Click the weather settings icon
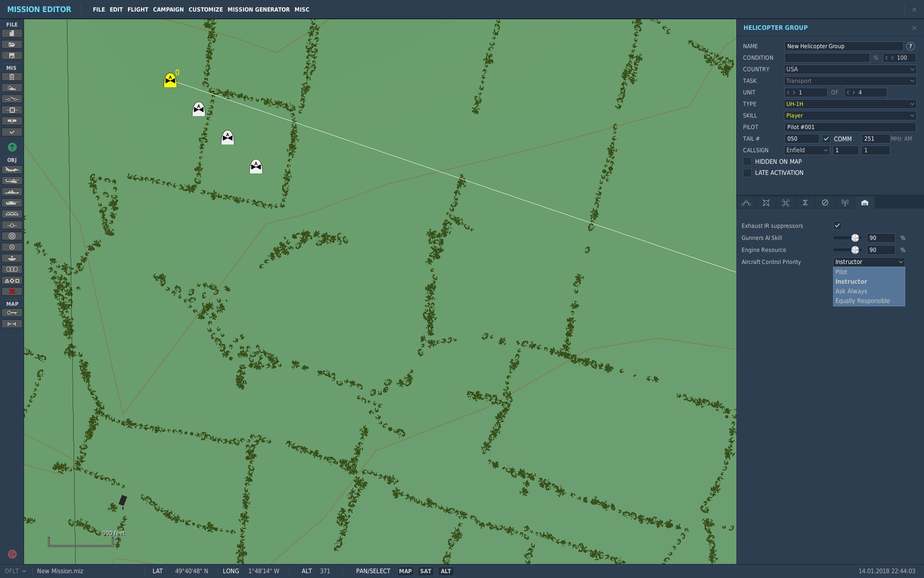This screenshot has width=924, height=578. 12,88
